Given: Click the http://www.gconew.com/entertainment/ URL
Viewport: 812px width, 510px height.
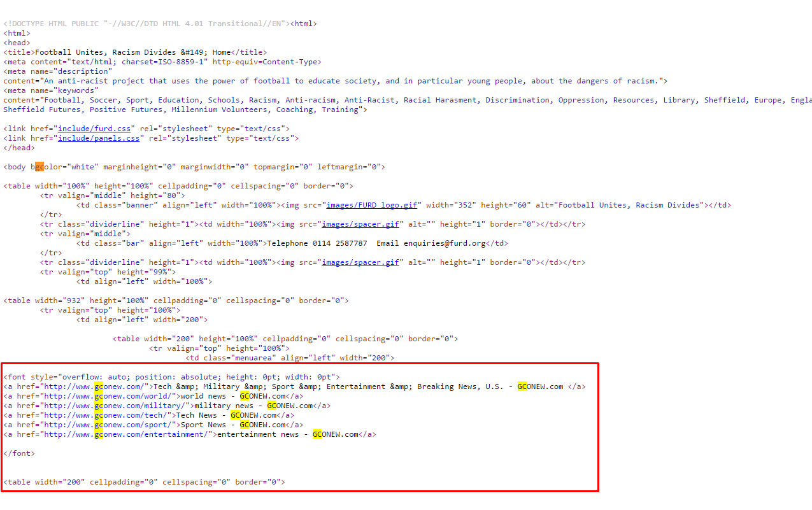Looking at the screenshot, I should (126, 434).
